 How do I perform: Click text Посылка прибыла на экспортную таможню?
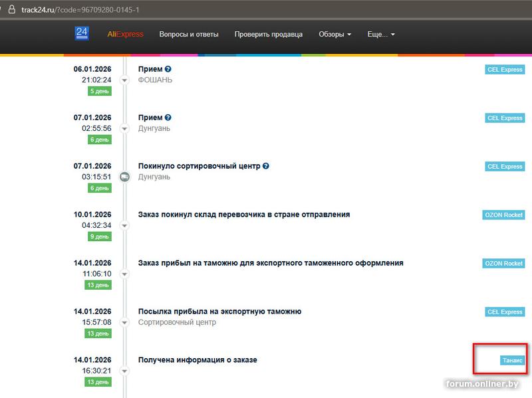(219, 312)
